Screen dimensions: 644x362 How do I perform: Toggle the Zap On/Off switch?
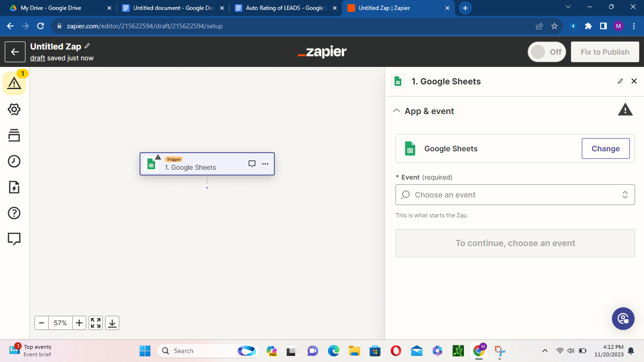pos(547,52)
